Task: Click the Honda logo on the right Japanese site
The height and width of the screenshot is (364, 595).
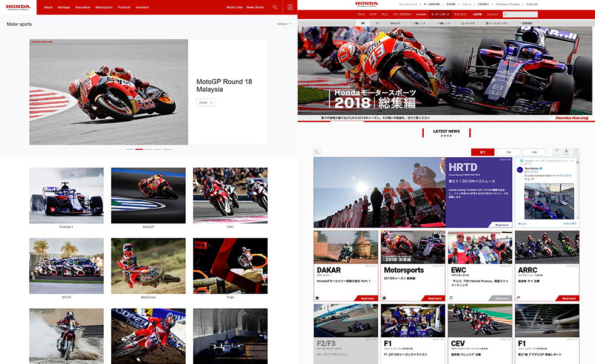Action: [367, 4]
